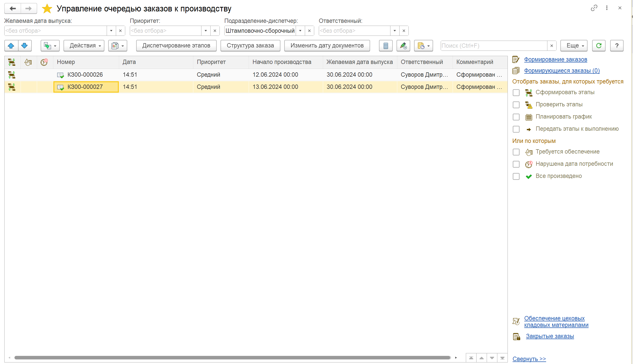This screenshot has width=633, height=364.
Task: Collapse side panel via Свернуть >>
Action: [x=529, y=359]
